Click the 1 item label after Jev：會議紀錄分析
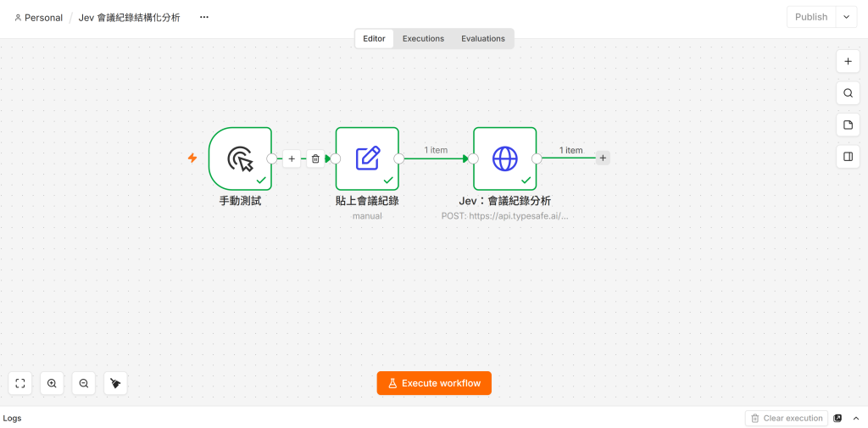Screen dimensions: 868x428 tap(570, 150)
